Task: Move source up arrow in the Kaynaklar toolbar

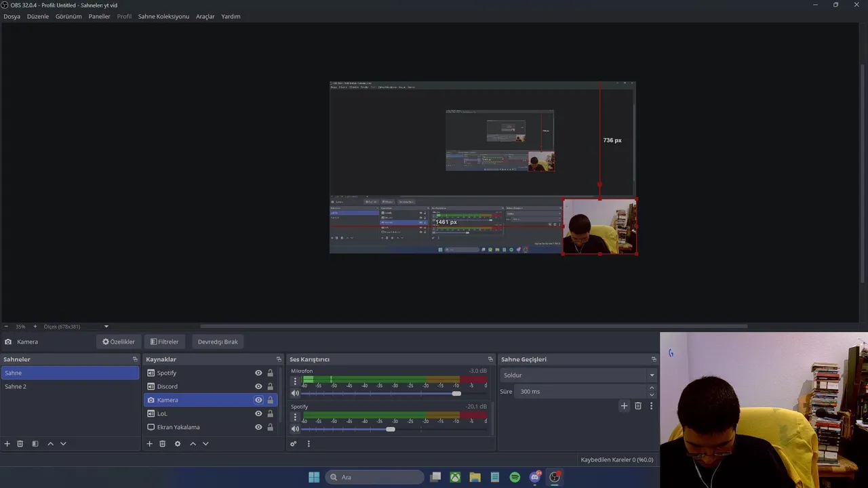Action: (193, 444)
